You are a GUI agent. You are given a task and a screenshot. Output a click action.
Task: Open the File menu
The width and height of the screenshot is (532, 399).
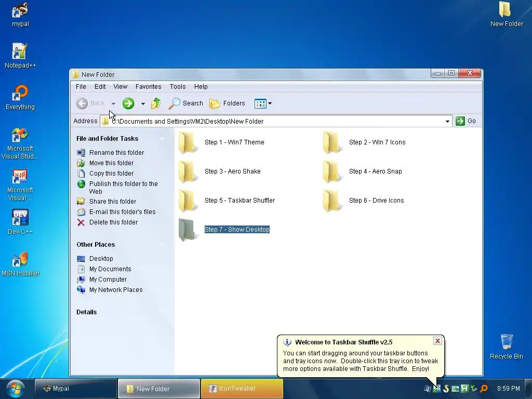(x=81, y=87)
